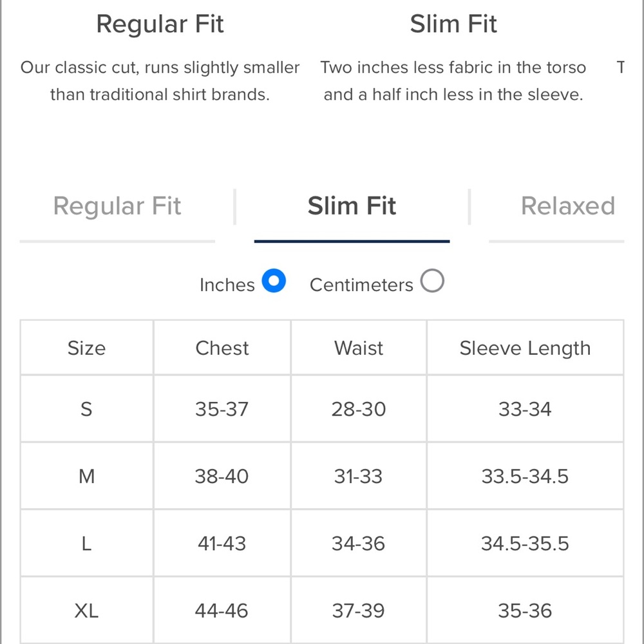Image resolution: width=644 pixels, height=644 pixels.
Task: Click the Size column header
Action: coord(87,348)
